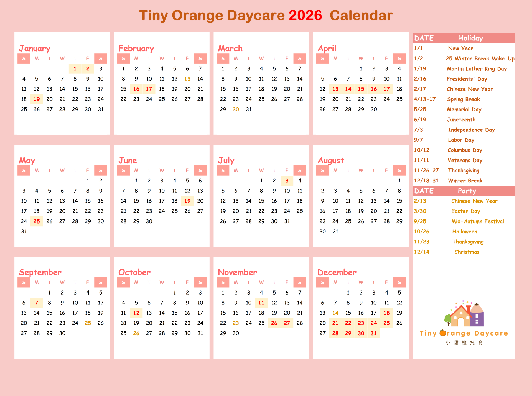
Task: Select the June month title
Action: tap(128, 160)
